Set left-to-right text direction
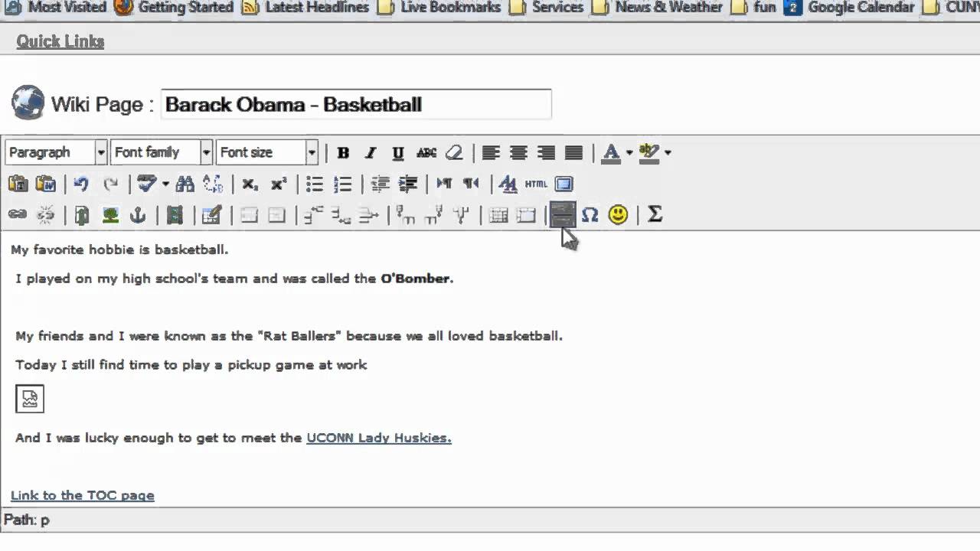Viewport: 980px width, 551px height. [x=444, y=184]
